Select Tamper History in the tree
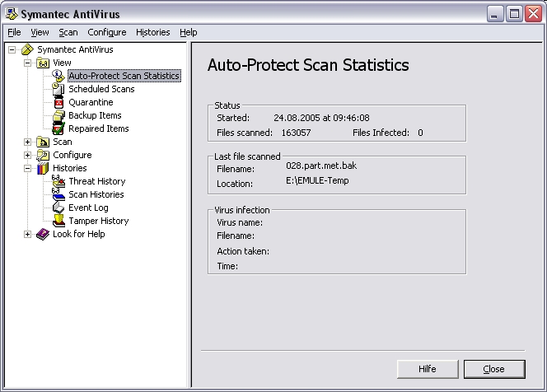 click(99, 221)
